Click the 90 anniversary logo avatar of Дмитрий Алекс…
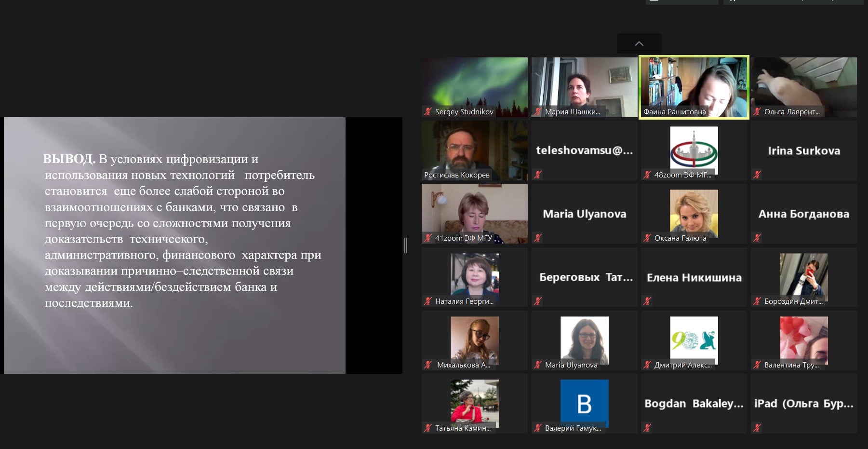 point(694,340)
